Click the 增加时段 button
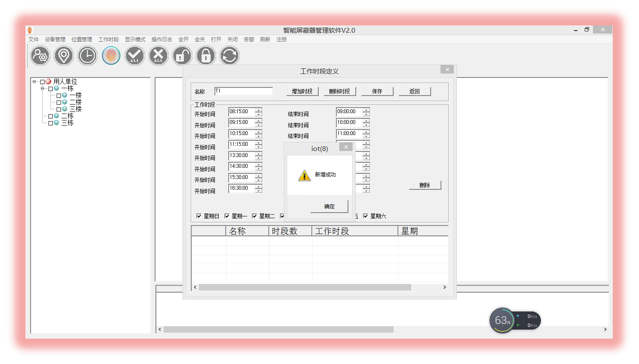The width and height of the screenshot is (639, 364). [x=302, y=91]
